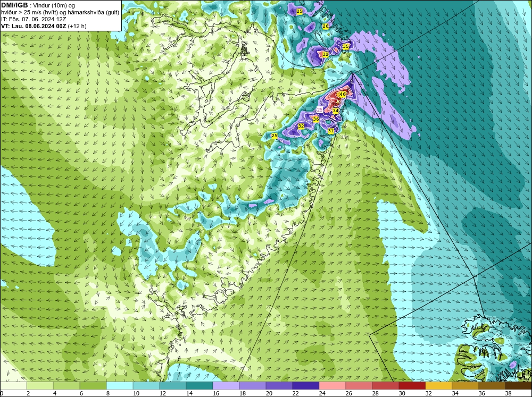
Task: Click the 30–32 m/s dark red legend swatch
Action: (412, 385)
